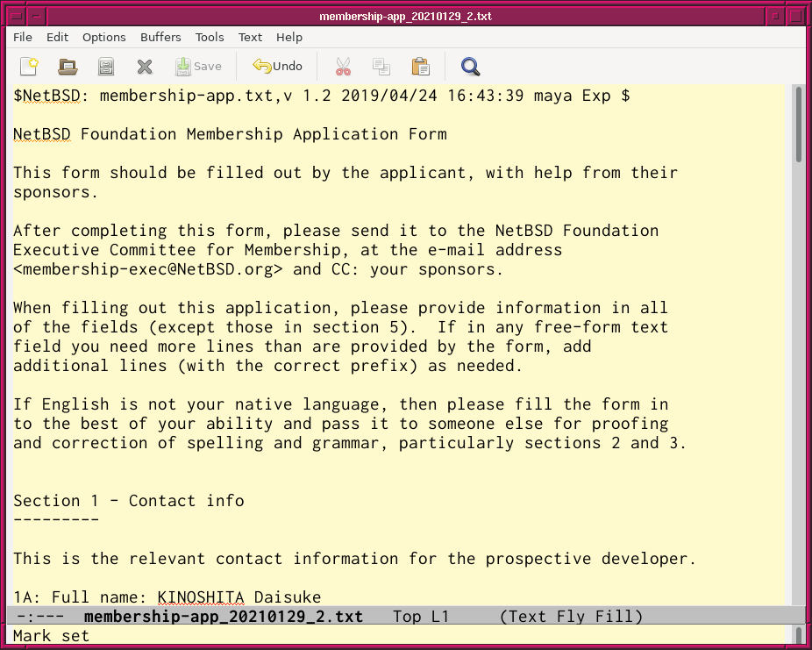
Task: Open the Help menu
Action: [x=289, y=37]
